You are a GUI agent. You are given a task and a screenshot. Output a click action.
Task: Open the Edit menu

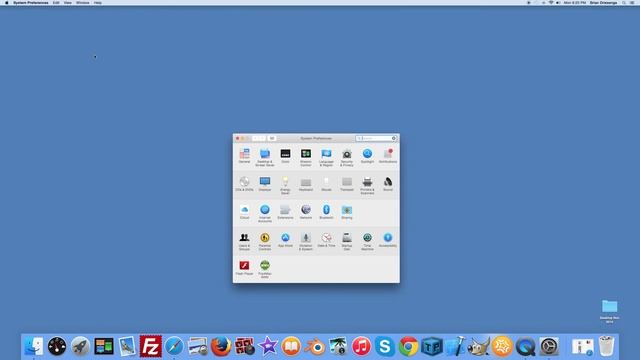[x=56, y=3]
